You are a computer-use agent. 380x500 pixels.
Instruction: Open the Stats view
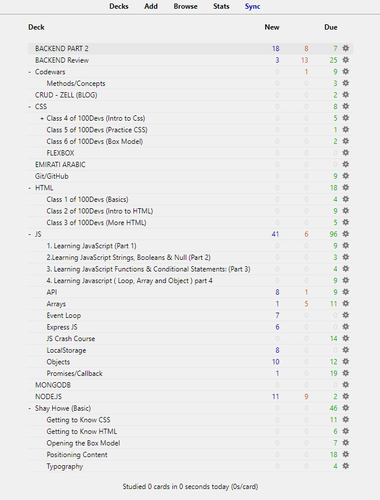(x=221, y=6)
